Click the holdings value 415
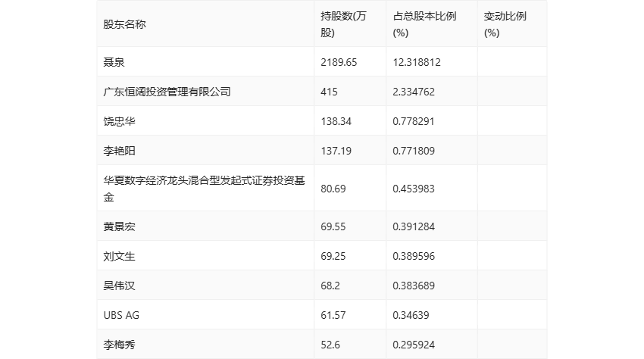The height and width of the screenshot is (359, 644). tap(329, 92)
